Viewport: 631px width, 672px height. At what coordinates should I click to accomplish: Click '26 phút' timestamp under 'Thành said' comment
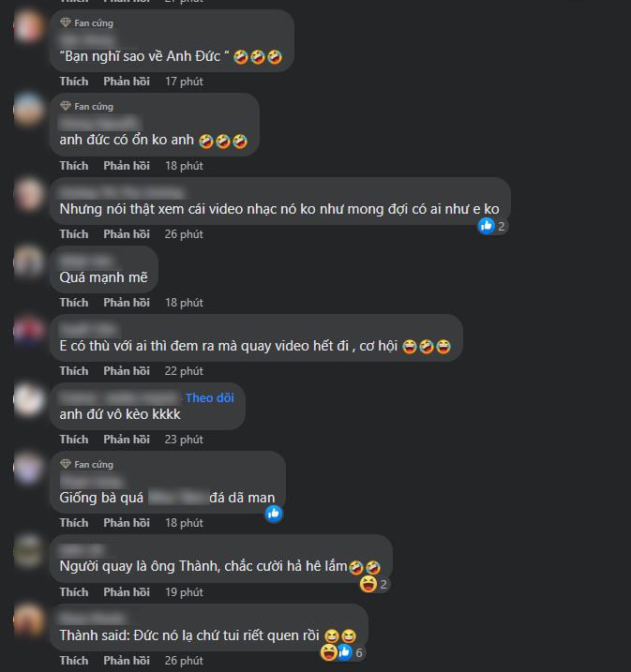click(x=184, y=661)
